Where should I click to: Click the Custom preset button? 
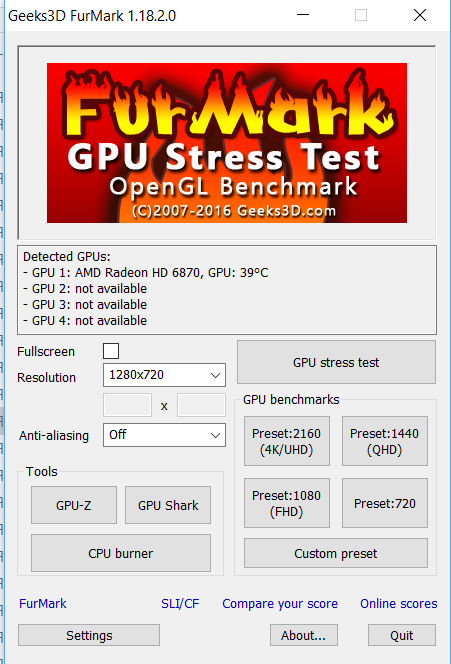pyautogui.click(x=336, y=553)
